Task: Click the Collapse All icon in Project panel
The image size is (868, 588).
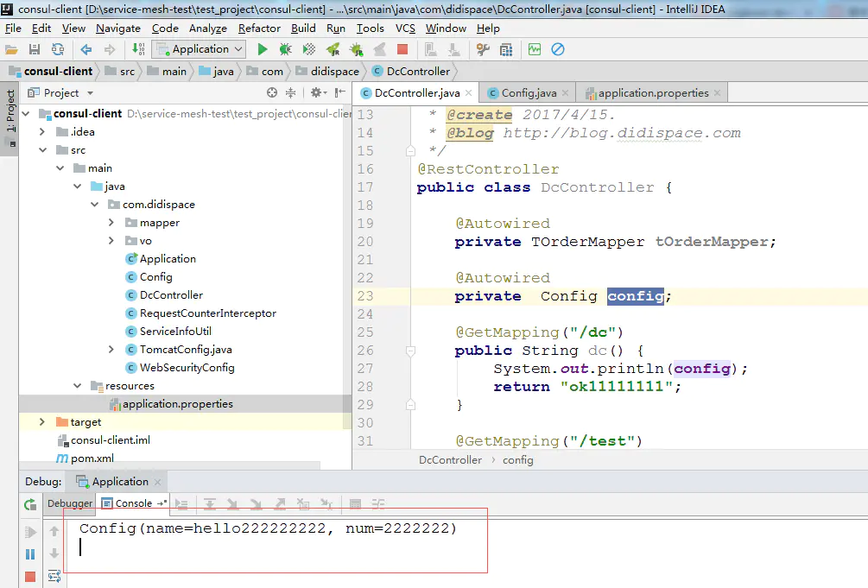Action: [290, 93]
